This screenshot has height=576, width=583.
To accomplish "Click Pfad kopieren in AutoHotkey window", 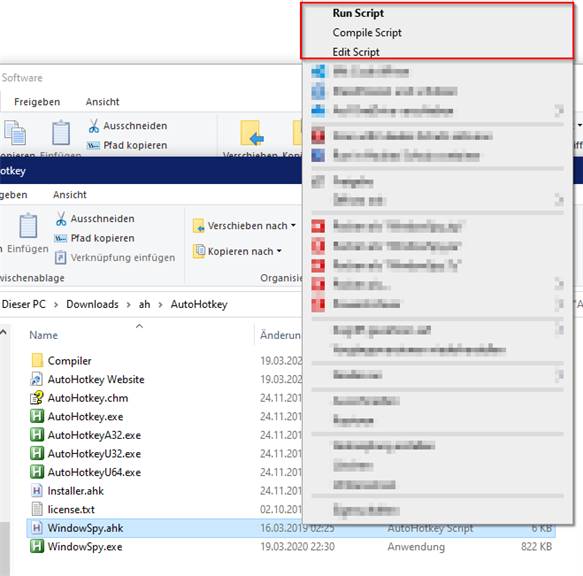I will (x=94, y=238).
